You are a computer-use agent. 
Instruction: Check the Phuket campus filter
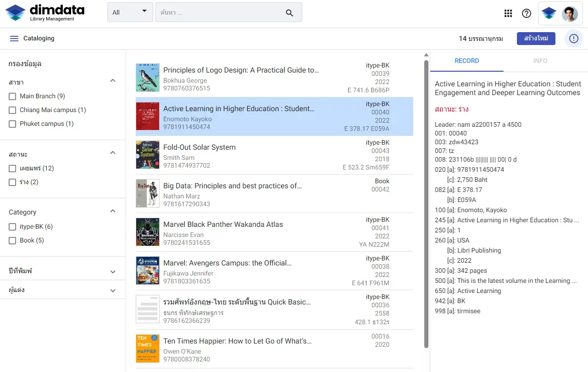[12, 124]
